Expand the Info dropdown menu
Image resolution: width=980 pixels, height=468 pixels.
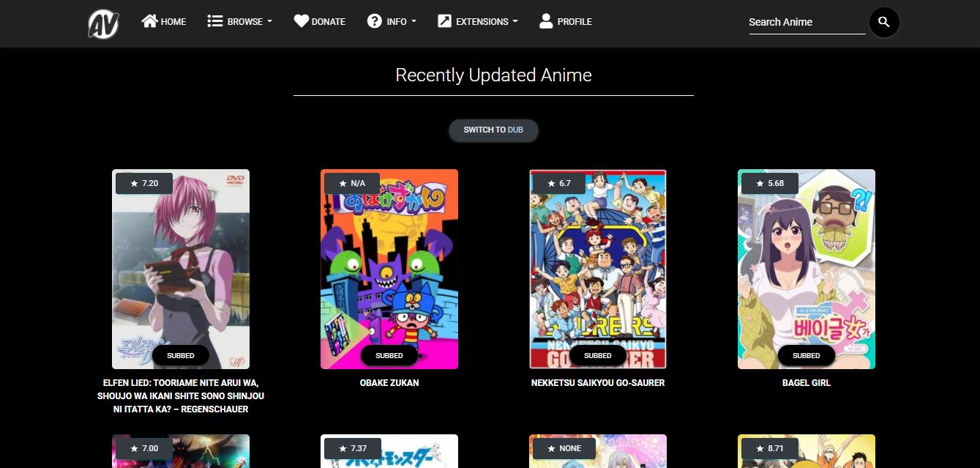(392, 21)
